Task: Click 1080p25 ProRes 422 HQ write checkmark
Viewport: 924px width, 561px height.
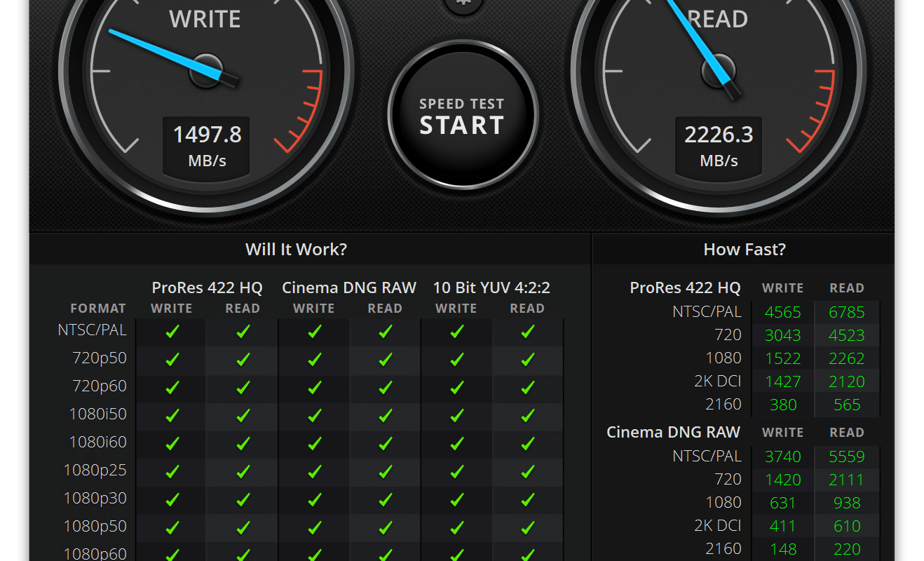Action: (x=172, y=471)
